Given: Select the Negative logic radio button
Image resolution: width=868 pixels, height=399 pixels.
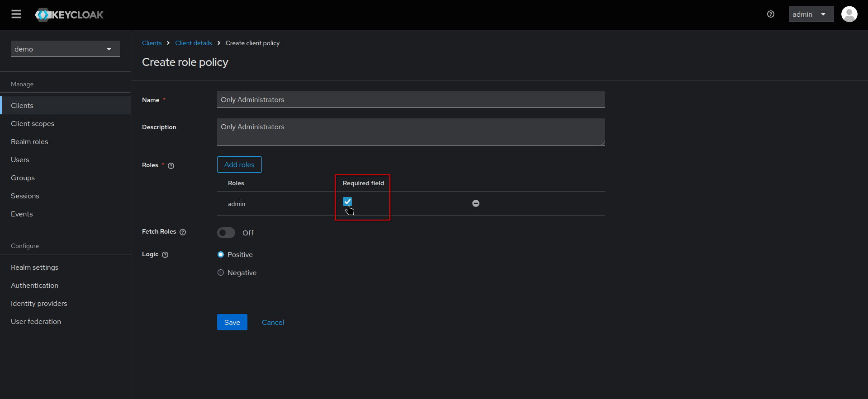Looking at the screenshot, I should 221,272.
